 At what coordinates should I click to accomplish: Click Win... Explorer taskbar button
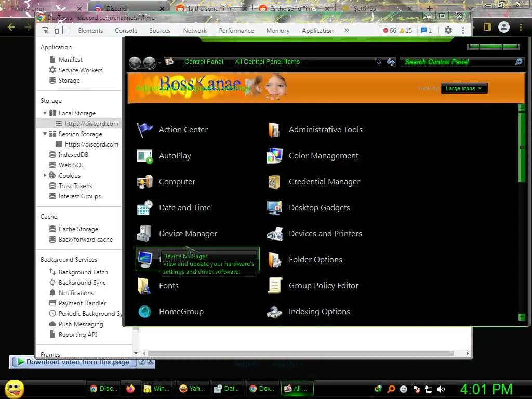pyautogui.click(x=156, y=389)
